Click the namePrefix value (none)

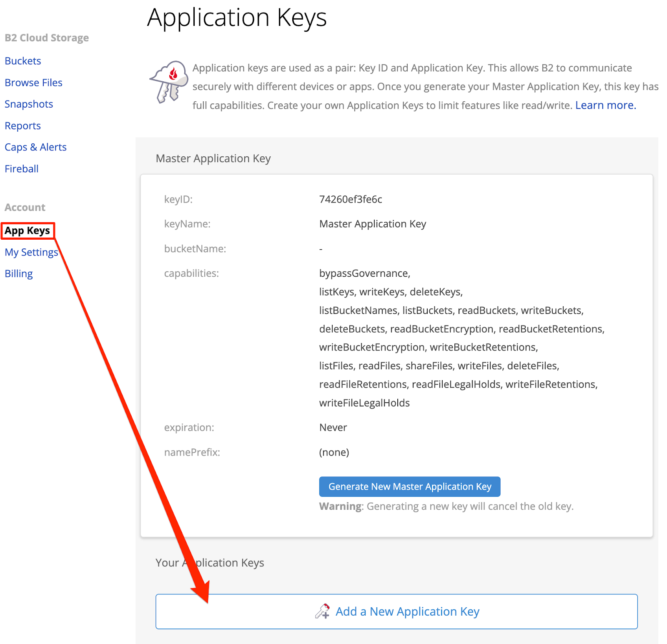[x=334, y=452]
